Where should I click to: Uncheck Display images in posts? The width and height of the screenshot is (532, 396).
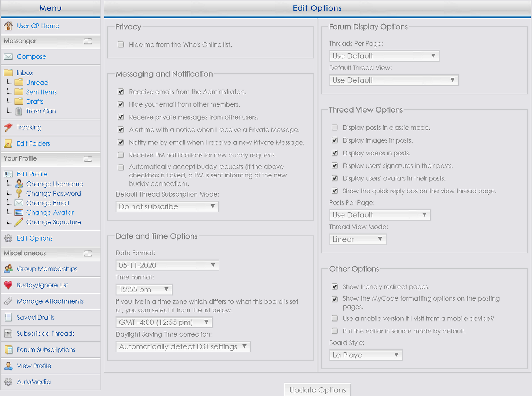point(335,140)
